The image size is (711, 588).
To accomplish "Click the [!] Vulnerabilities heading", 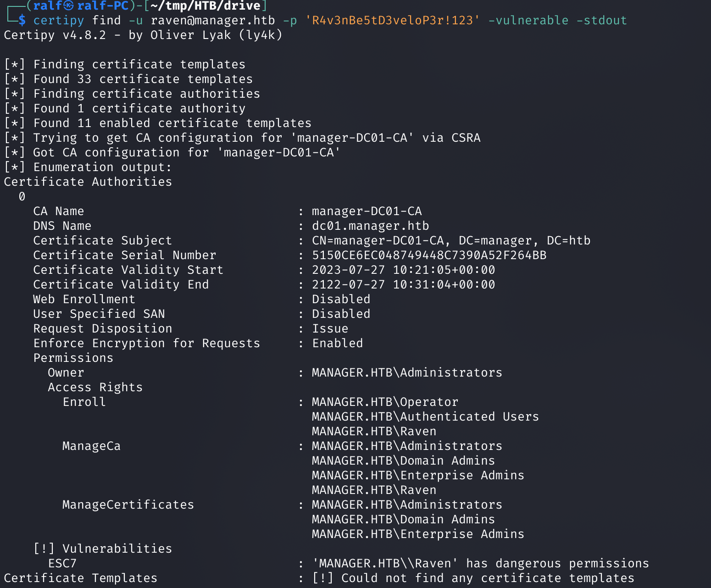I will 103,549.
